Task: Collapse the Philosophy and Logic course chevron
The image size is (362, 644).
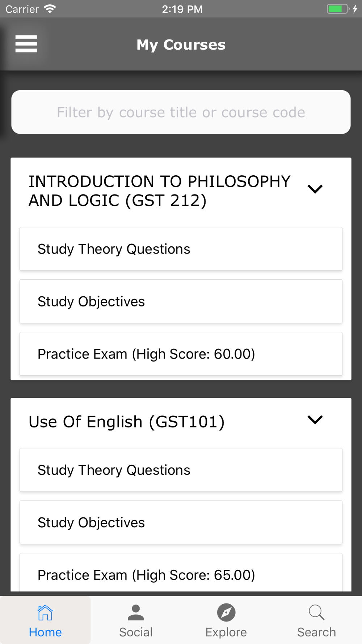Action: tap(315, 189)
